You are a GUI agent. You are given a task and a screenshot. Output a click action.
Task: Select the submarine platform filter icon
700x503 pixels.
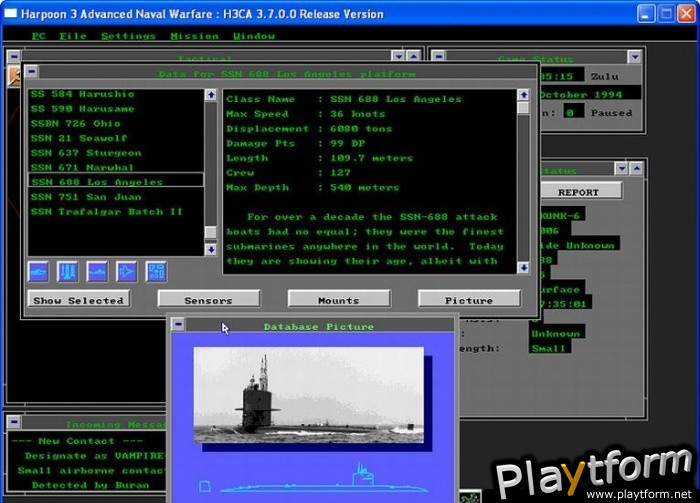[97, 271]
